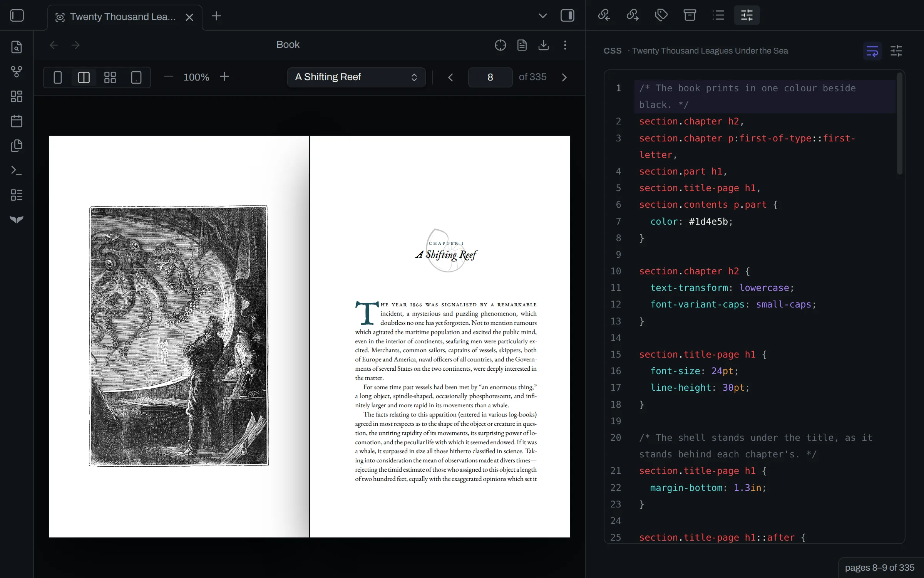Select the active sliders tab in right panel

pyautogui.click(x=747, y=15)
